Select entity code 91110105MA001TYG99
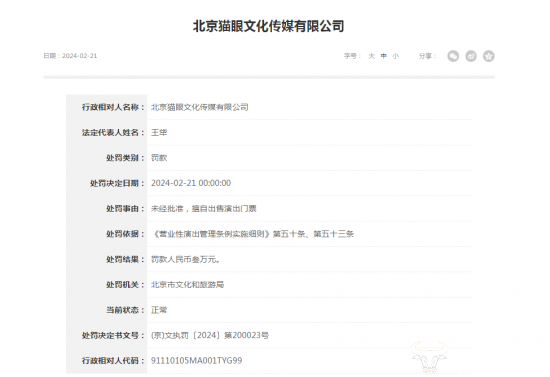This screenshot has width=550, height=377. [196, 361]
